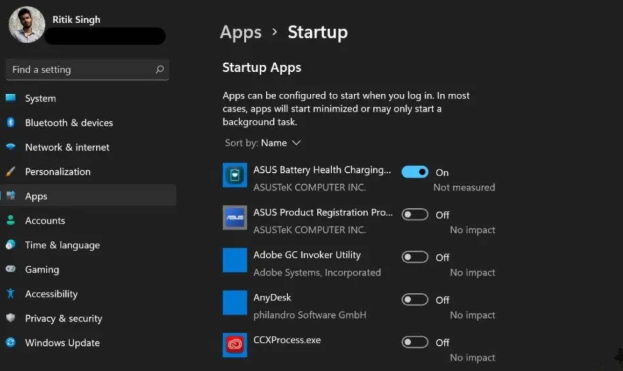Click the System monitor icon in sidebar
623x371 pixels.
11,98
